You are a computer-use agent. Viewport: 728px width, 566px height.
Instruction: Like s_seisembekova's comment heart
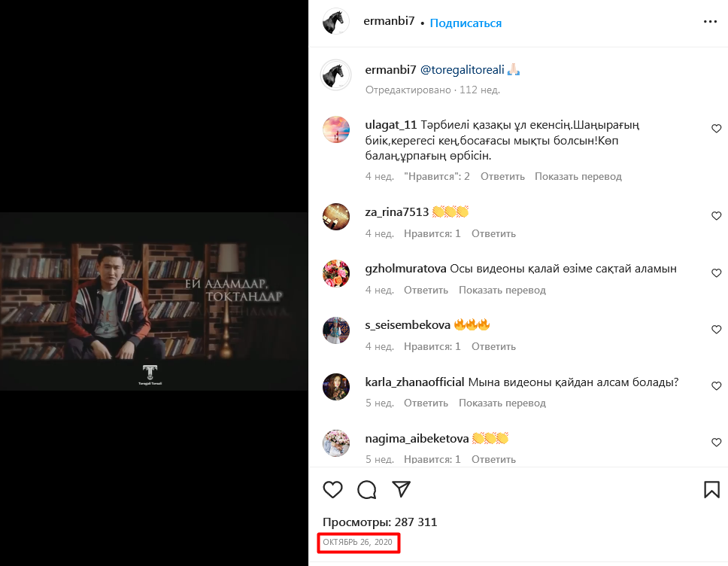coord(716,330)
